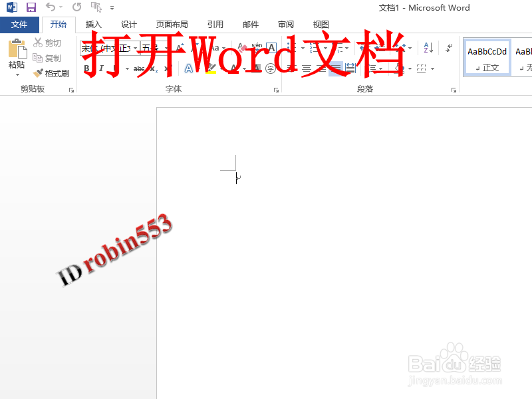Screen dimensions: 532x399
Task: Expand the 粘贴 paste options arrow
Action: pos(17,74)
